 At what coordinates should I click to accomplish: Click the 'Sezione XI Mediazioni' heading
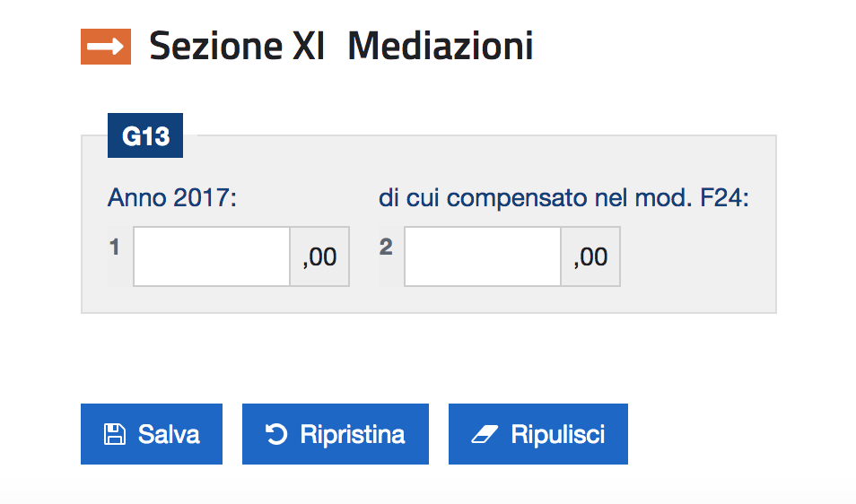click(341, 47)
